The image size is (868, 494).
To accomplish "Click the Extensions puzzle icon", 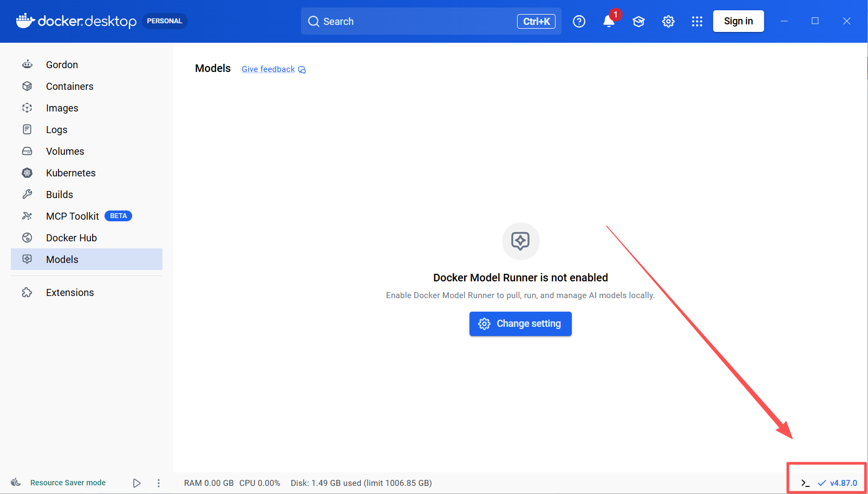I will (x=27, y=292).
